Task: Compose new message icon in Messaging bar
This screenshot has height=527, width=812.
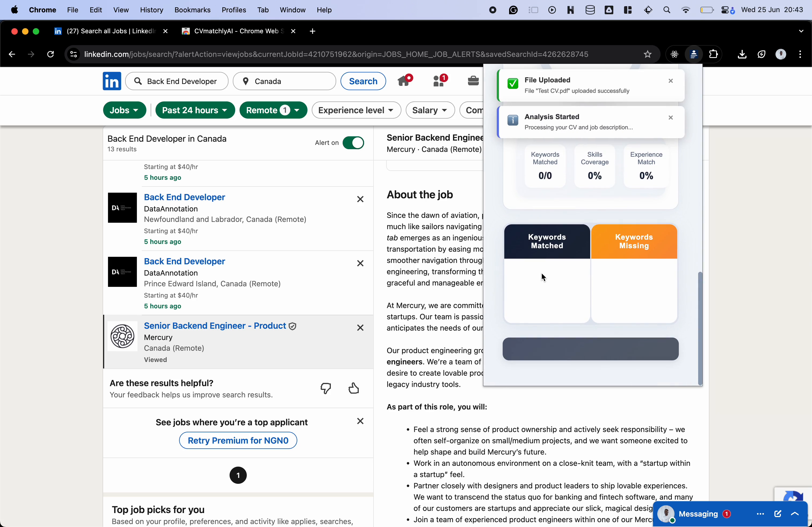Action: (x=778, y=514)
